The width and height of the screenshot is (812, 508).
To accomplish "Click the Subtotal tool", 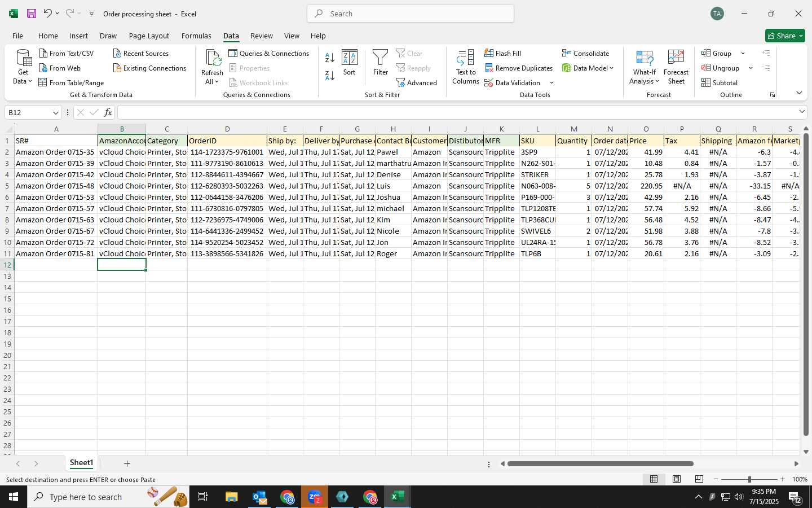I will 720,82.
